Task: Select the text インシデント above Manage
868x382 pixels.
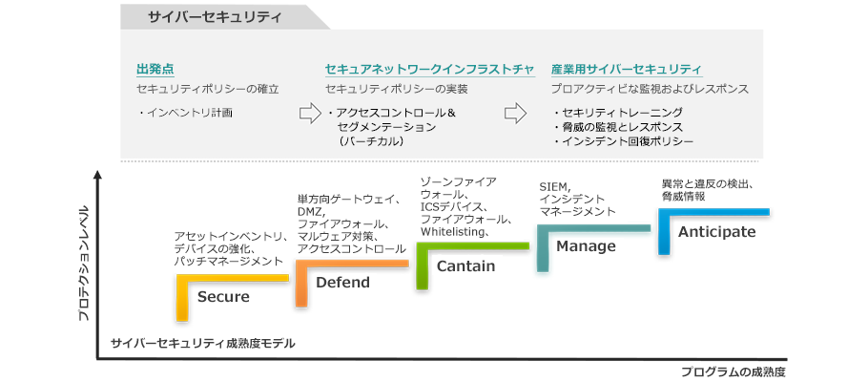Action: click(572, 199)
